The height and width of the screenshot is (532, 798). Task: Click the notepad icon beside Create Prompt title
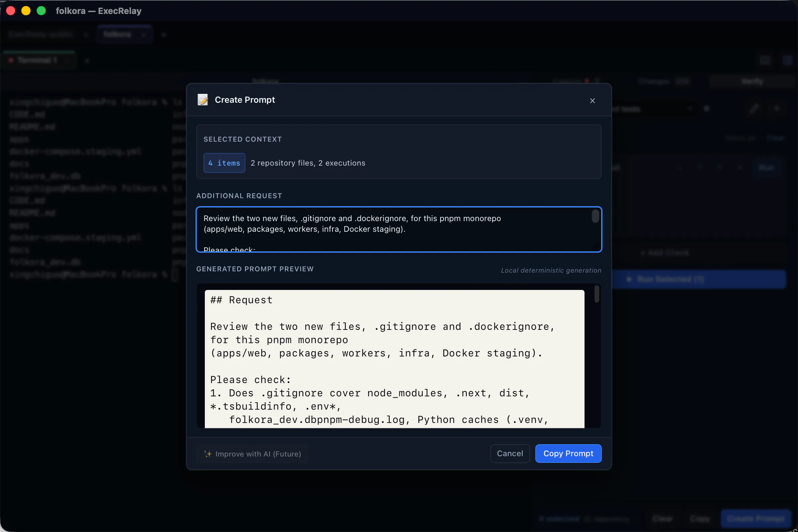pyautogui.click(x=203, y=100)
